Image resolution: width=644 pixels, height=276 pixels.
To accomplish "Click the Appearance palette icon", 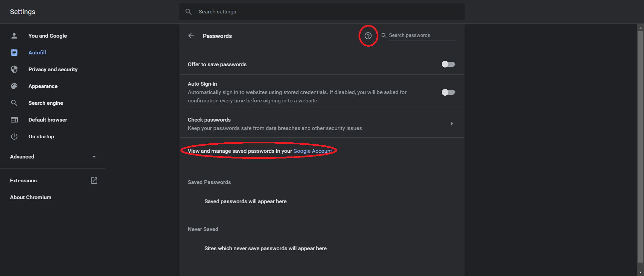I will (14, 86).
